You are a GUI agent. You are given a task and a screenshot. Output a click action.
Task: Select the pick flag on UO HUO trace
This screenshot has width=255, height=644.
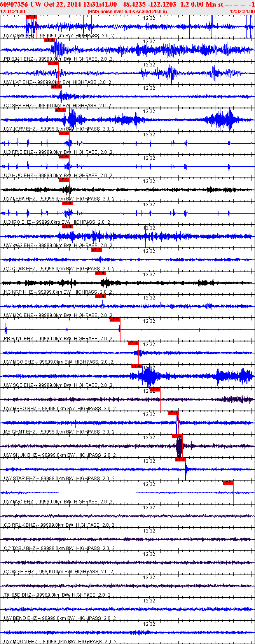coord(64,157)
